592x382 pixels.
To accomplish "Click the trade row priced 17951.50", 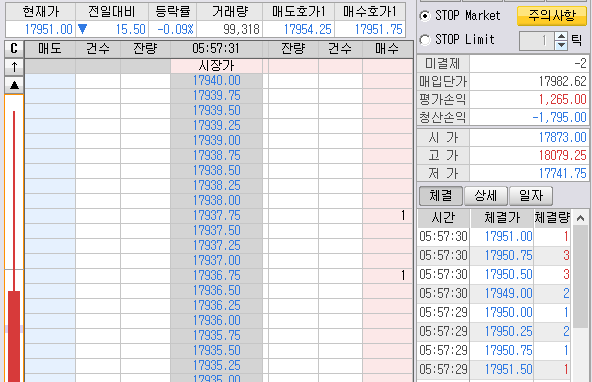I will [494, 370].
